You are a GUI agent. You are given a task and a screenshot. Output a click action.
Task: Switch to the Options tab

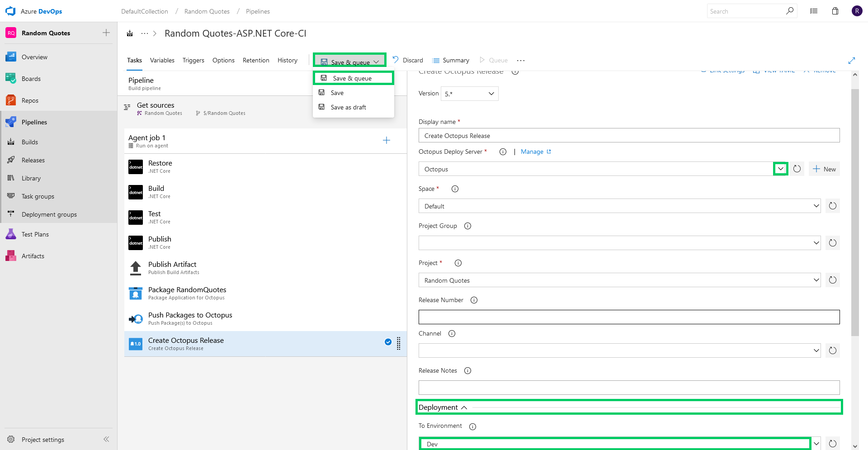(223, 60)
